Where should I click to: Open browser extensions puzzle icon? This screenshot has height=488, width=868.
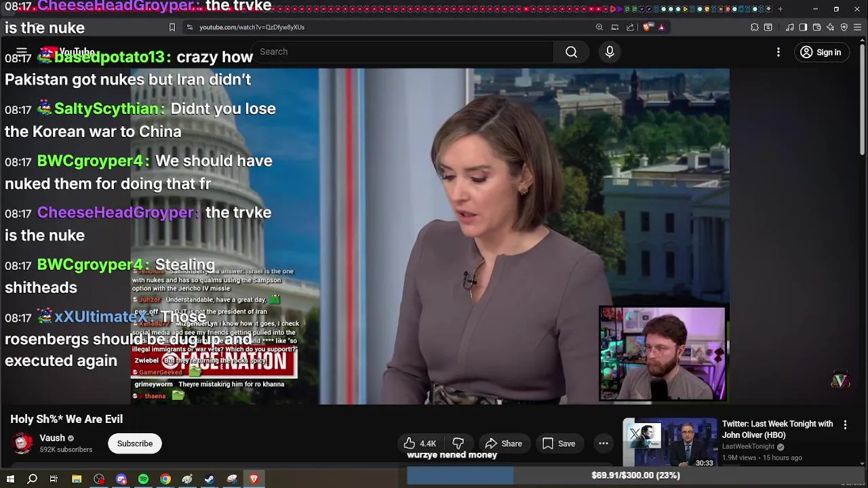coord(755,27)
